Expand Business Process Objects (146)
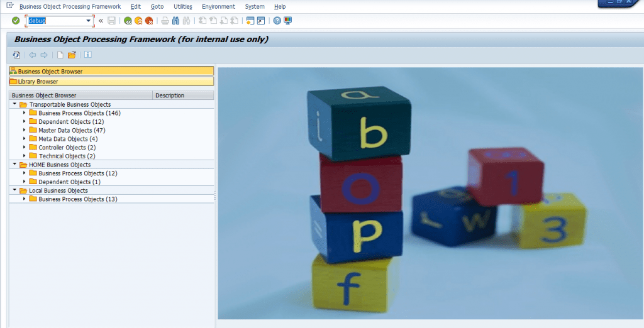Image resolution: width=644 pixels, height=328 pixels. point(25,112)
